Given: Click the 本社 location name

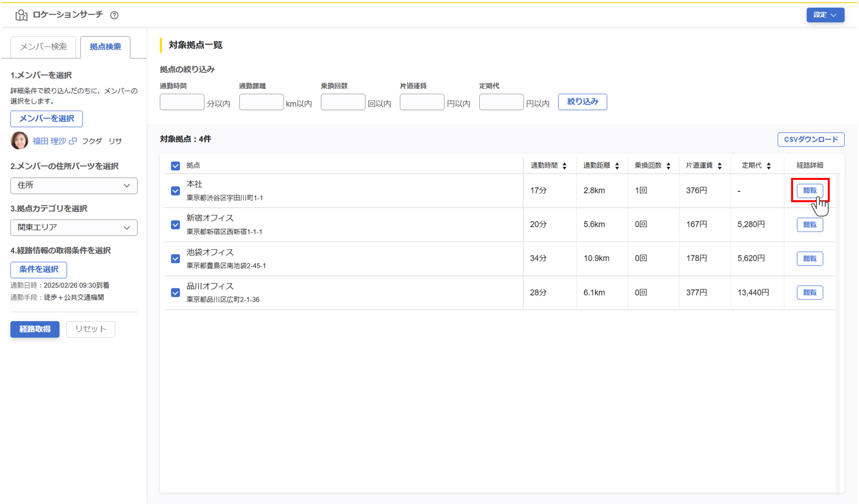Looking at the screenshot, I should 194,184.
